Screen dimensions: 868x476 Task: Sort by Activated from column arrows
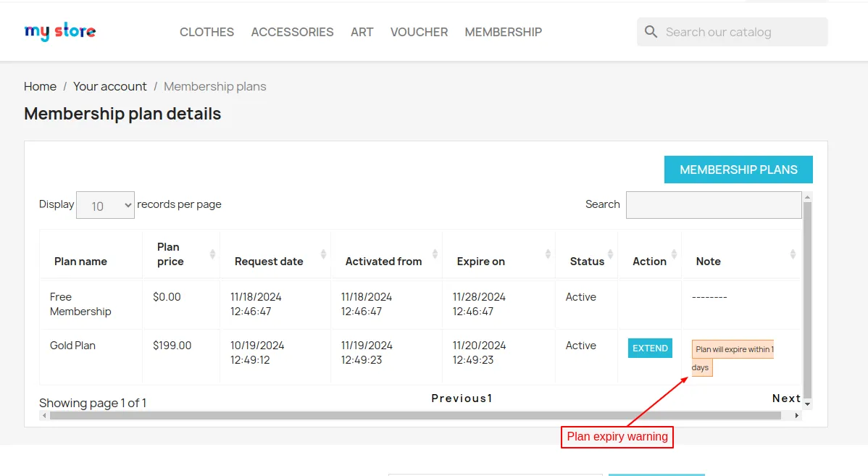coord(435,254)
